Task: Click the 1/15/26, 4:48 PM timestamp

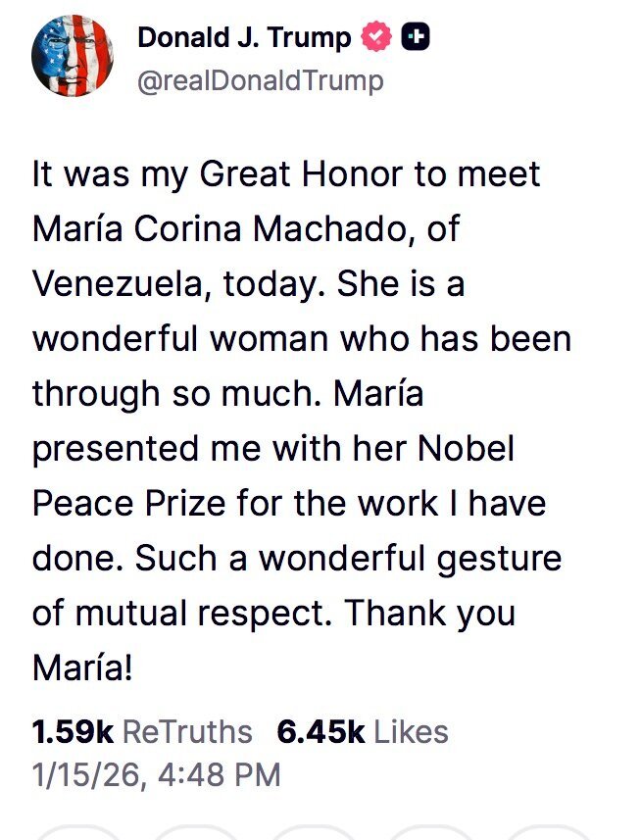Action: (156, 775)
